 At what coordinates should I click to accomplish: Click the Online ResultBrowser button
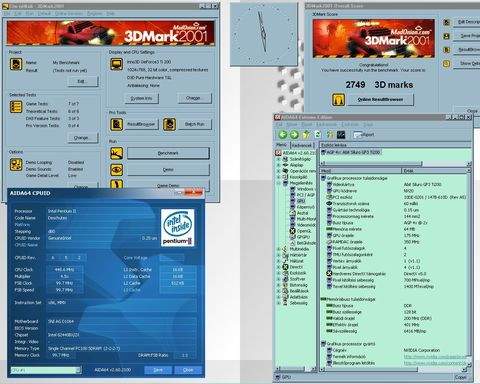coord(380,100)
